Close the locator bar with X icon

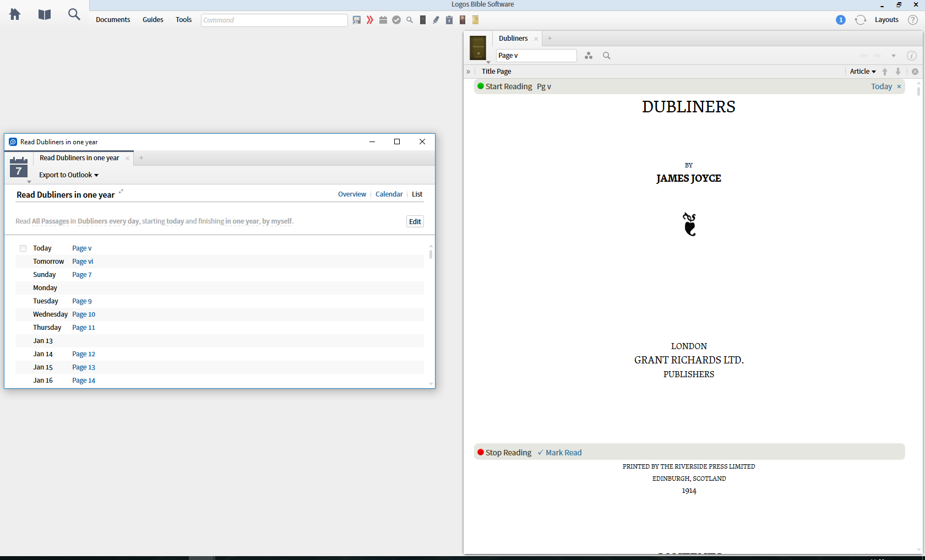(915, 72)
